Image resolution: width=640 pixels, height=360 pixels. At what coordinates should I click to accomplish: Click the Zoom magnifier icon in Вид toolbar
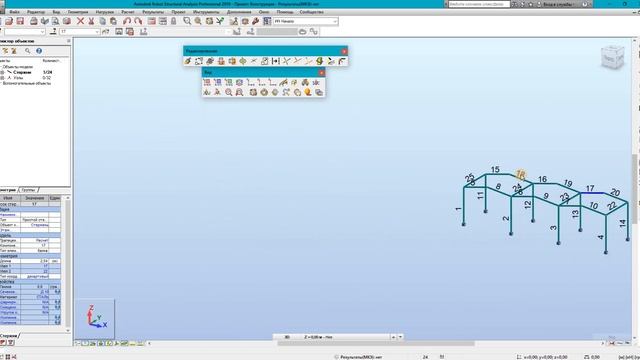click(x=229, y=93)
